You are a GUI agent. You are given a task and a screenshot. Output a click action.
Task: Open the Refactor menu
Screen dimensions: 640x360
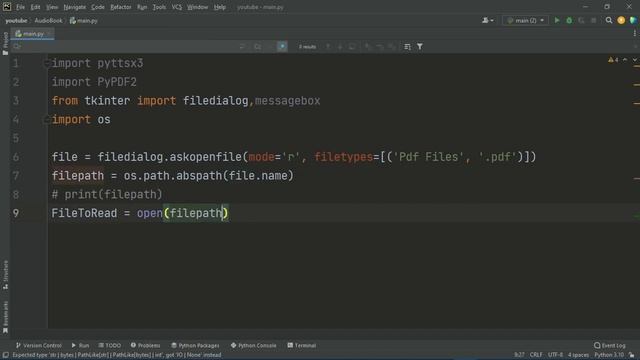[x=121, y=7]
